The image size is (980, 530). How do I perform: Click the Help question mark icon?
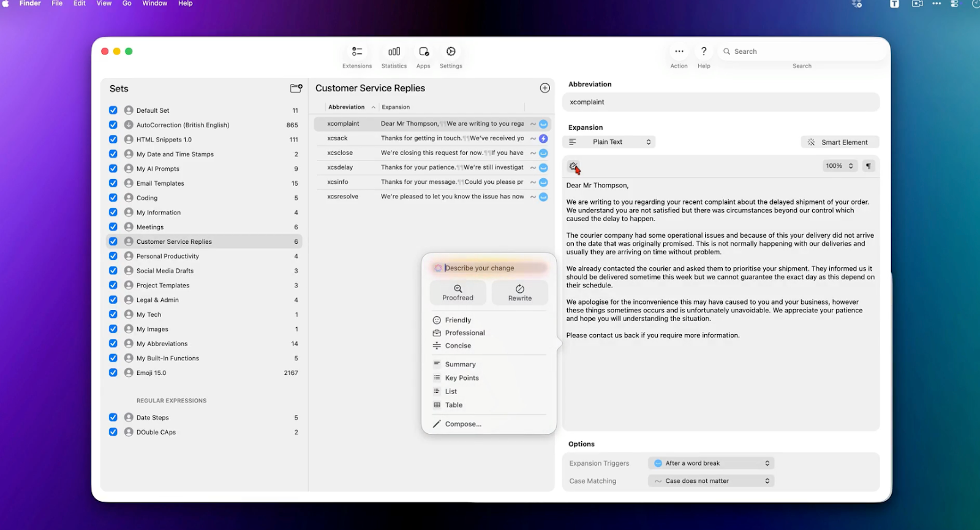(x=704, y=51)
